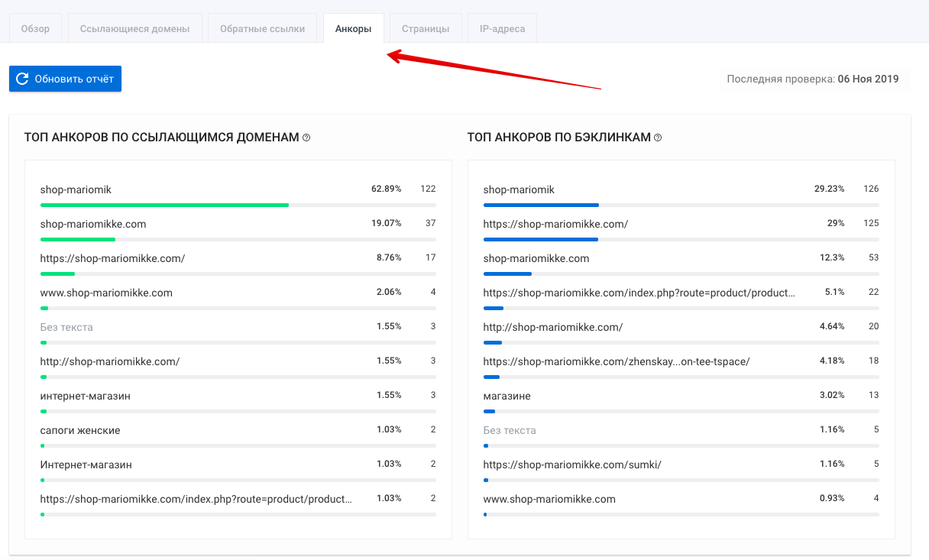Click the 4.18% percentage value
The width and height of the screenshot is (929, 560).
832,361
